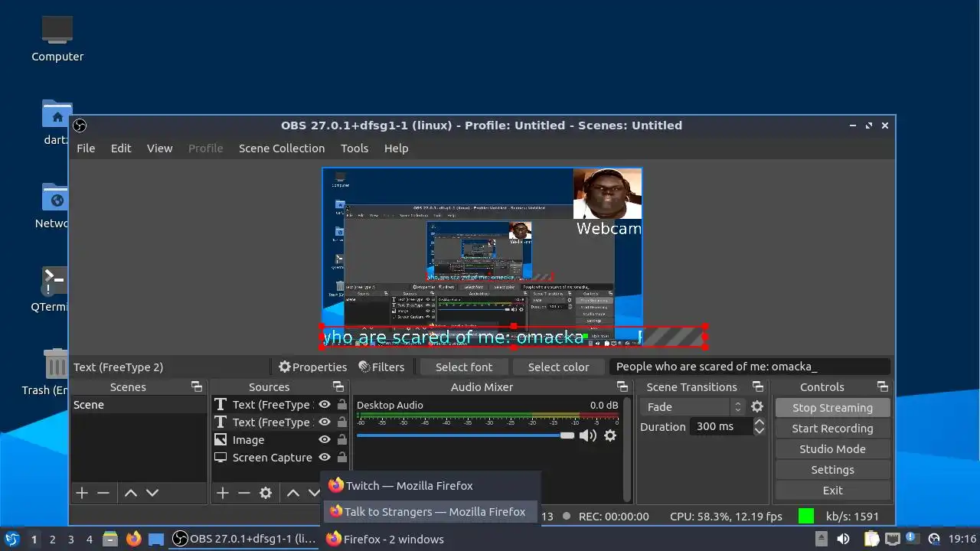Select 'Scene' in Scenes list

tap(138, 405)
